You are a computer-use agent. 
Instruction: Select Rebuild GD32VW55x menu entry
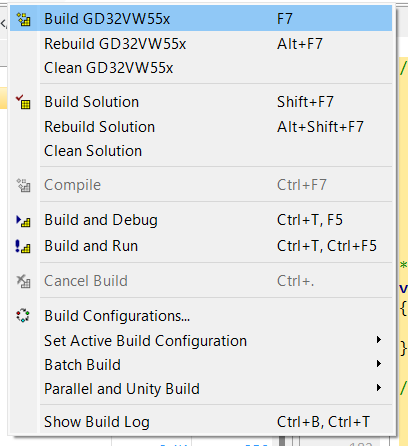pos(201,44)
